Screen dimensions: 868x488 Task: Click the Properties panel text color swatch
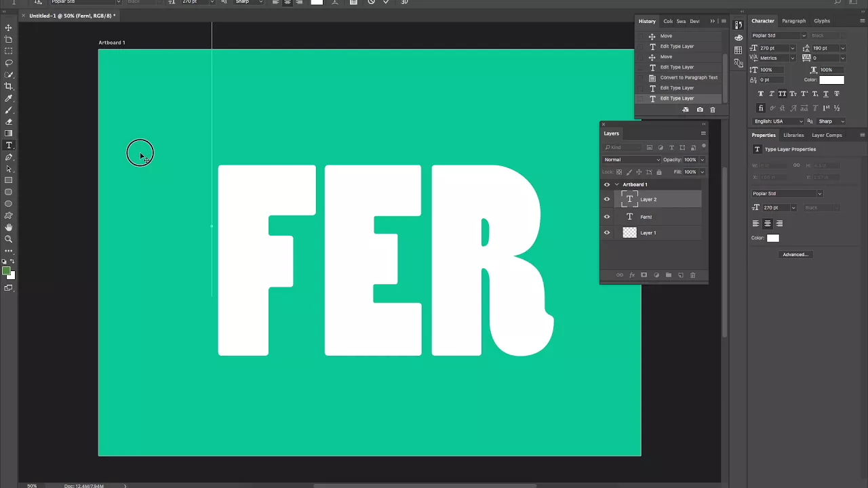(x=773, y=238)
